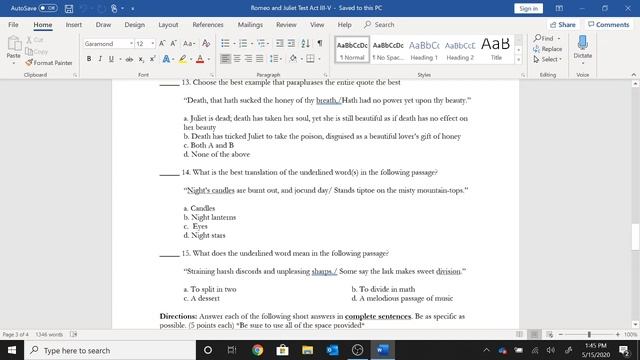Viewport: 640px width, 360px height.
Task: Adjust the zoom slider
Action: (x=589, y=334)
